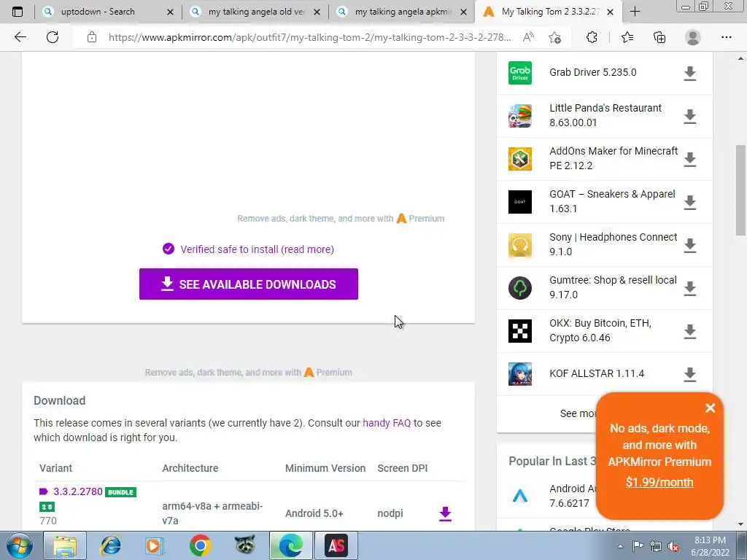Close the orange APKMirror Premium popup

click(710, 408)
